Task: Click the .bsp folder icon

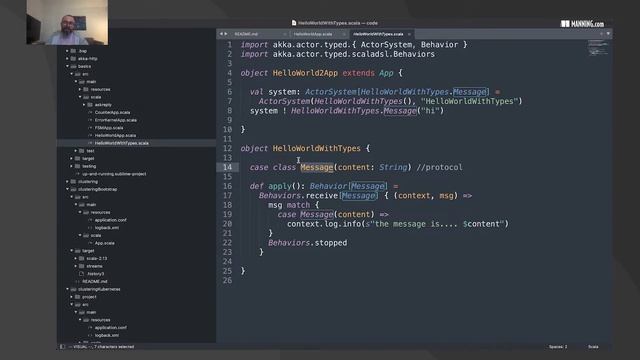Action: pos(73,51)
